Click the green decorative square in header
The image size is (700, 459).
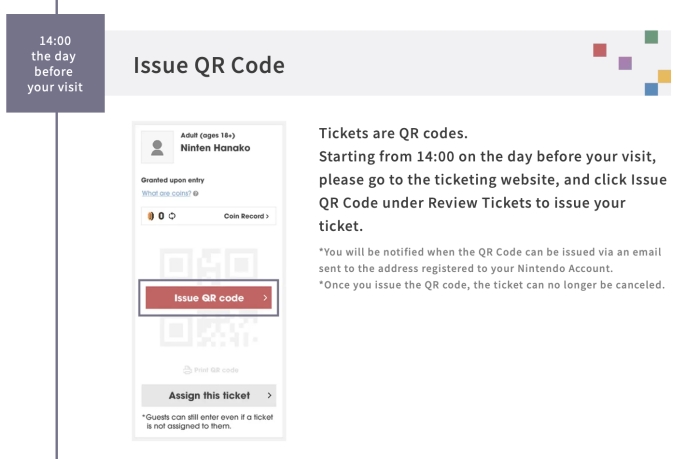(652, 37)
